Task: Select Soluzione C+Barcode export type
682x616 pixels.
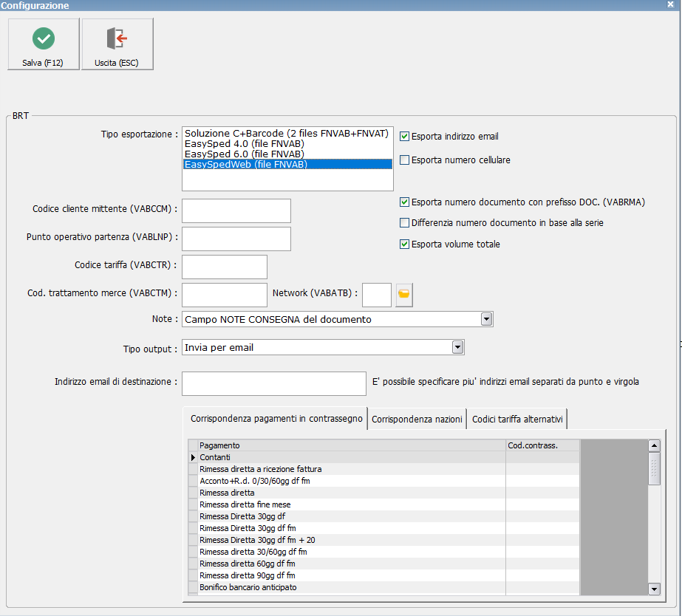Action: pyautogui.click(x=287, y=134)
